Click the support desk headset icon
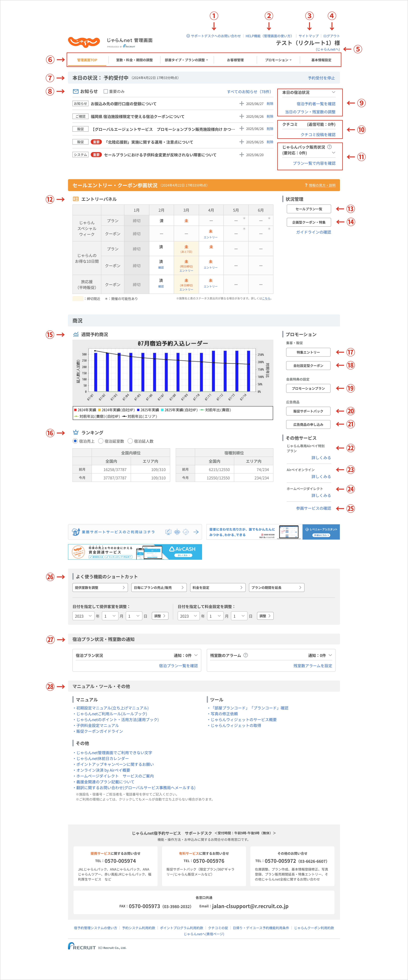This screenshot has width=408, height=980. pos(188,36)
